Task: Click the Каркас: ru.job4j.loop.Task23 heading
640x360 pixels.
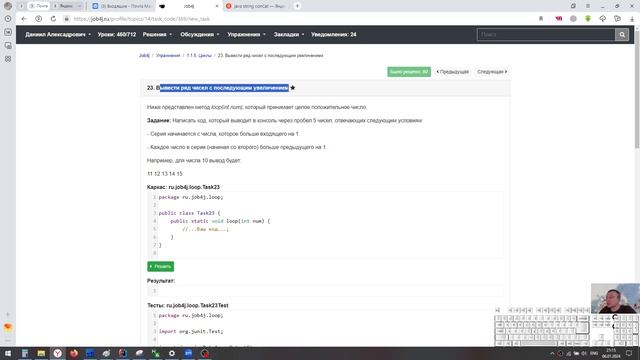Action: (x=183, y=187)
